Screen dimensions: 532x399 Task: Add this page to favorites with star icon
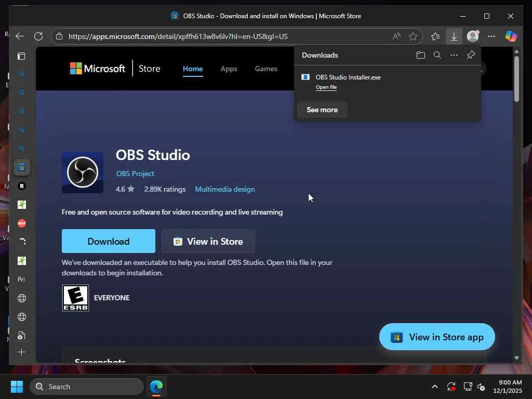coord(413,36)
